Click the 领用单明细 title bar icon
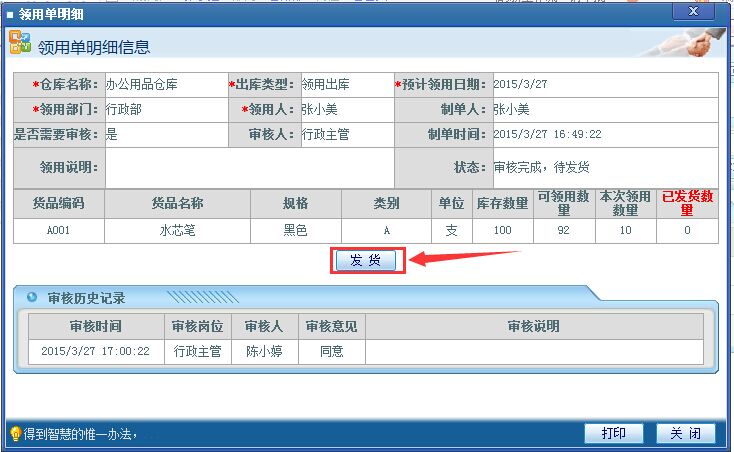734x452 pixels. [x=11, y=13]
